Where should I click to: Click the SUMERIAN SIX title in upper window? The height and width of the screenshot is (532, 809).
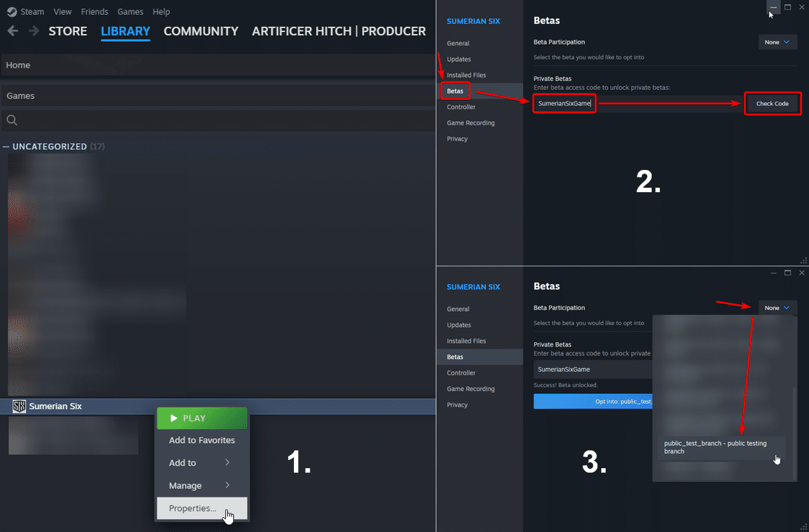point(473,22)
